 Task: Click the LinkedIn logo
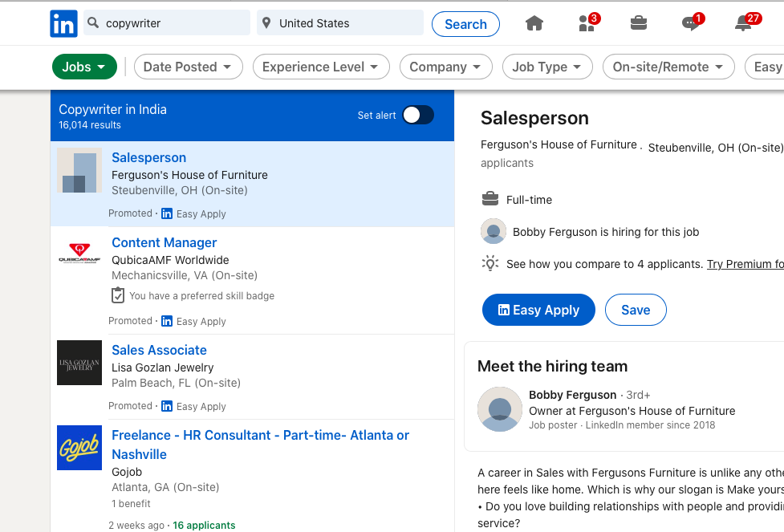click(x=63, y=23)
